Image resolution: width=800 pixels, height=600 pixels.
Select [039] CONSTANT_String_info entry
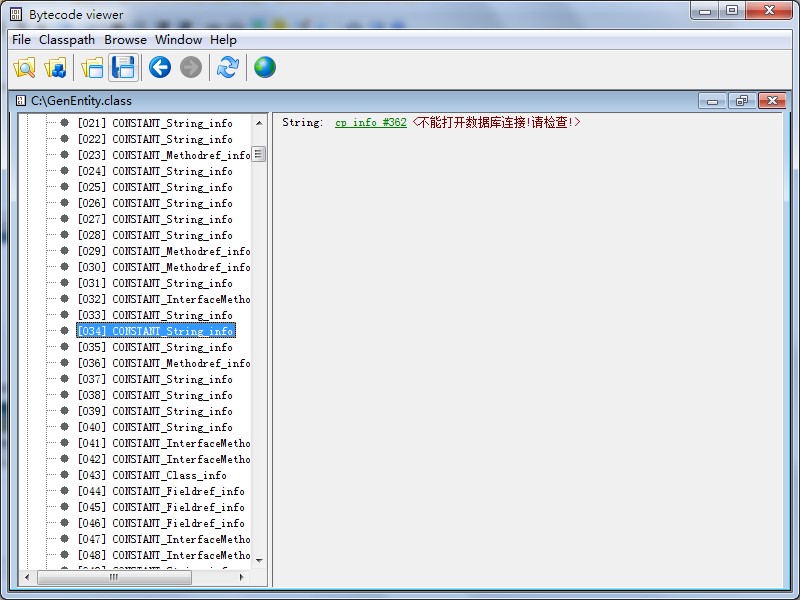click(155, 411)
